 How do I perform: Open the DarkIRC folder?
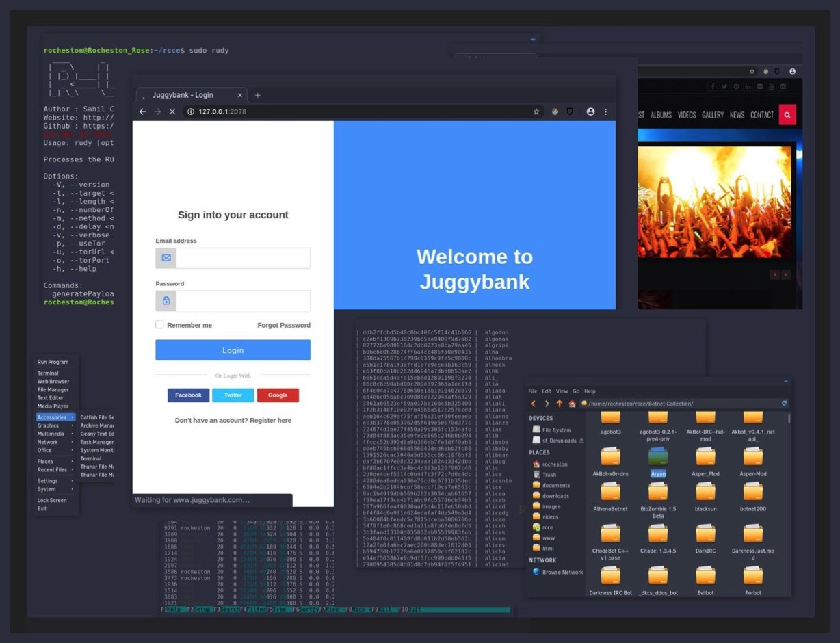[x=705, y=539]
